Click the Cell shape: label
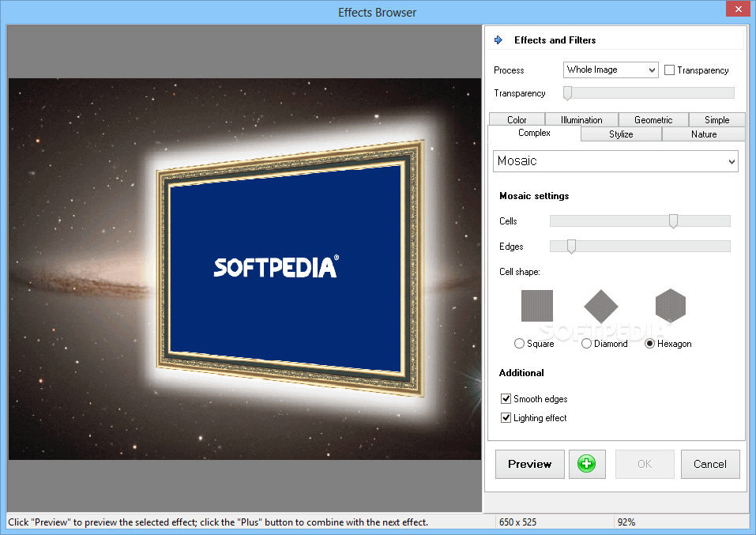756x535 pixels. 520,272
